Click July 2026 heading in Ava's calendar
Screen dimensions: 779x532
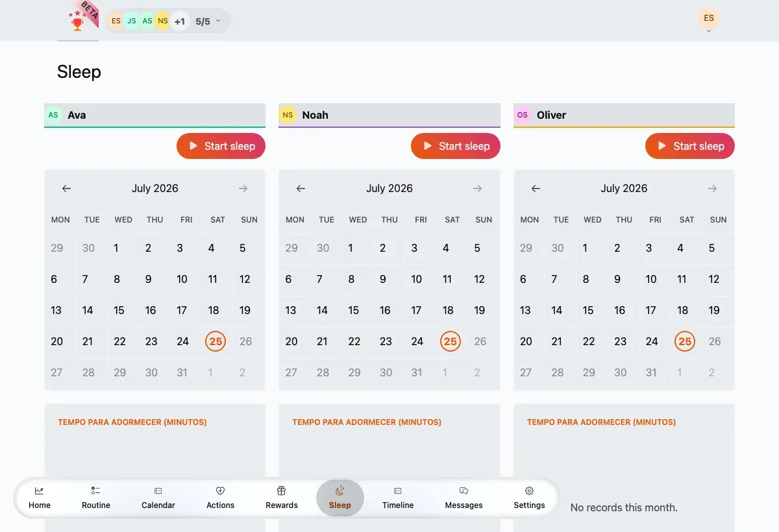tap(155, 188)
